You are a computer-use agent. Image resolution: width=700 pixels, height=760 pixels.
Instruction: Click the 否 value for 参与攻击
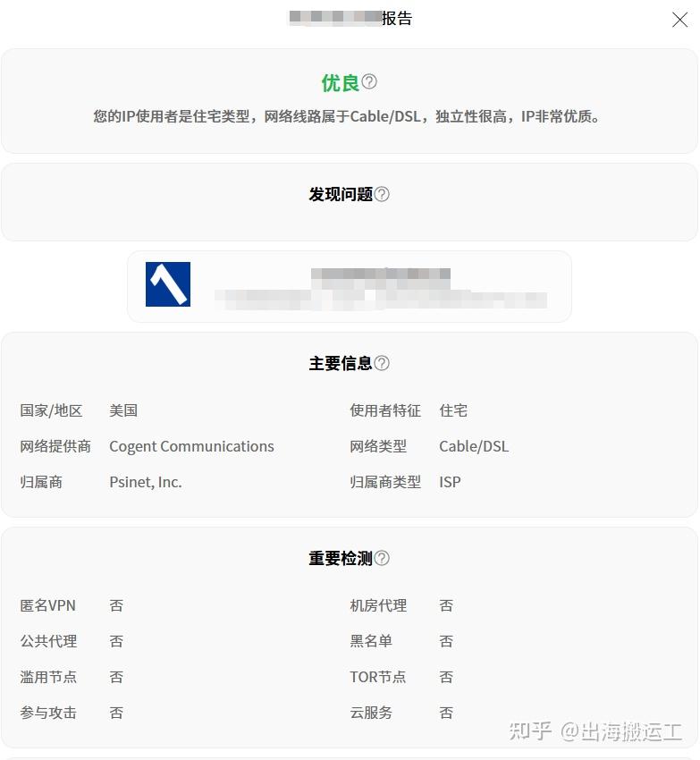tap(116, 713)
